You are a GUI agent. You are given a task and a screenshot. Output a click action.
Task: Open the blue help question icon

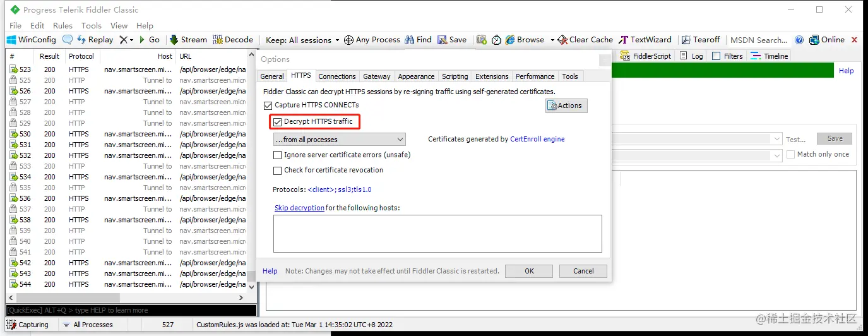point(799,40)
